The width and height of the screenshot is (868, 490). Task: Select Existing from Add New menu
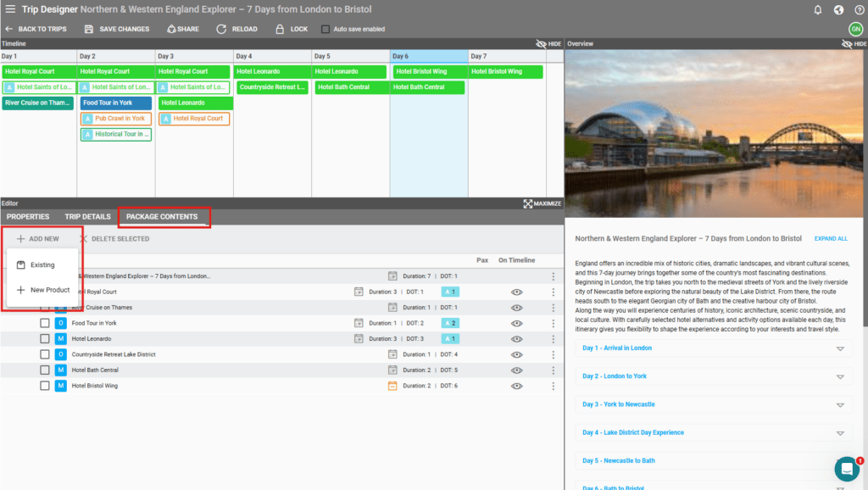coord(42,265)
